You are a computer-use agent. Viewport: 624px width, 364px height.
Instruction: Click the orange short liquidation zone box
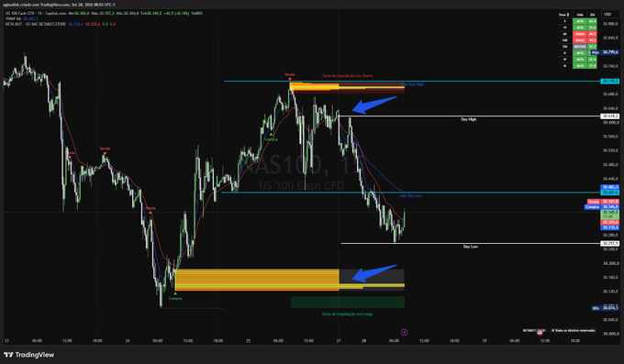pos(315,86)
